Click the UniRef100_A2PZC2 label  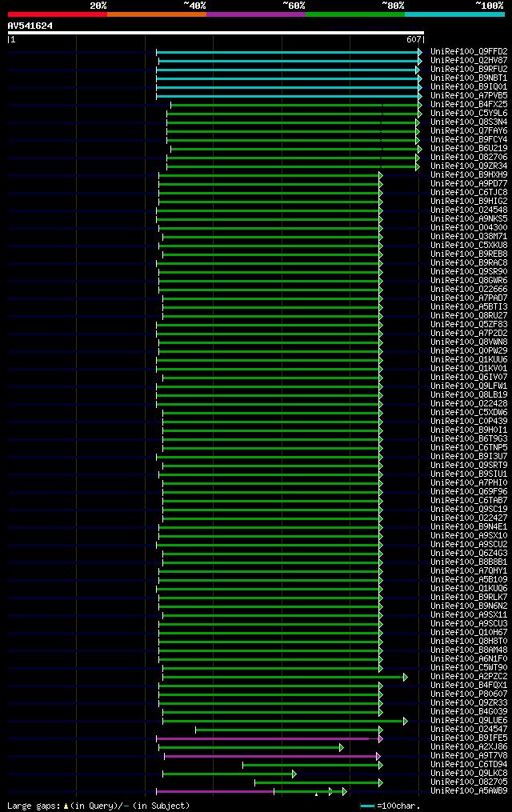[469, 676]
